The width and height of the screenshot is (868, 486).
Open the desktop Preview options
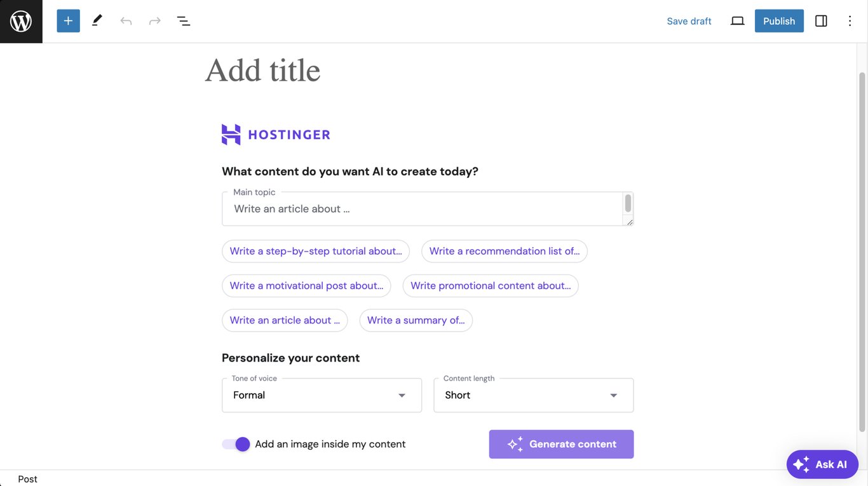point(736,20)
